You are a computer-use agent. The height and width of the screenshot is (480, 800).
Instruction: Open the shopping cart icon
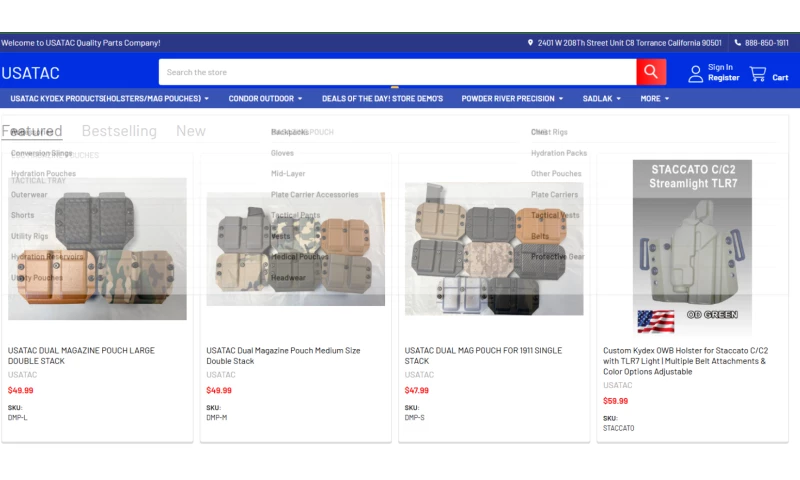(x=758, y=73)
